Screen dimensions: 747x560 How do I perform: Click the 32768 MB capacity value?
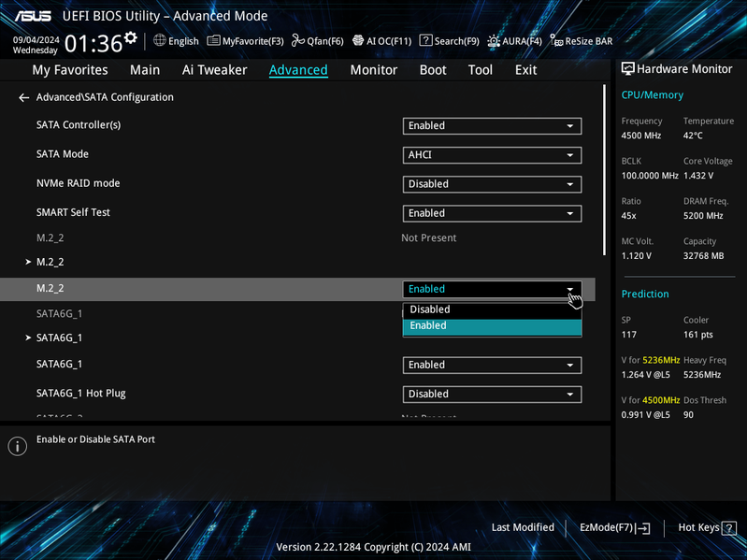pos(704,256)
